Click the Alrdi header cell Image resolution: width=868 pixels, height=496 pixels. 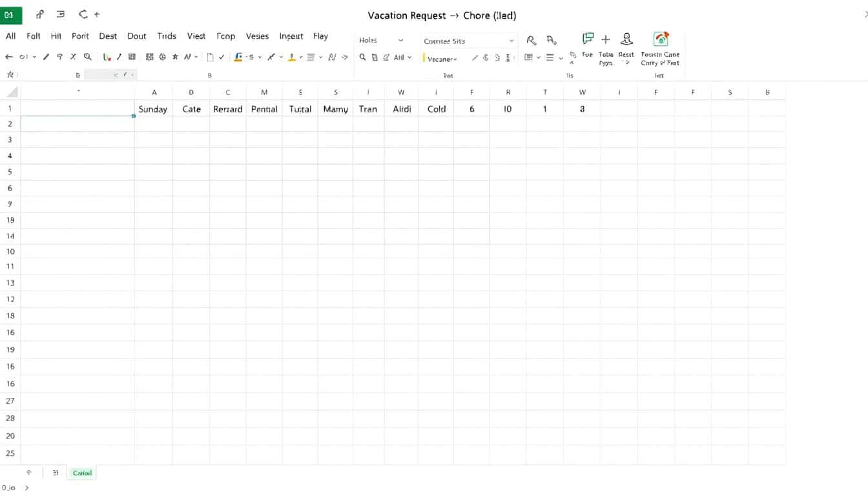[402, 109]
